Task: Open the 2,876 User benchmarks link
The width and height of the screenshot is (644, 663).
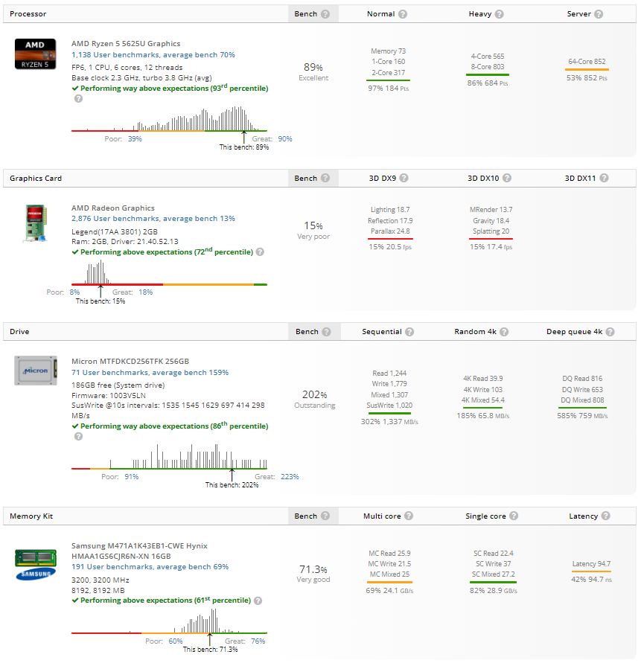Action: (153, 219)
